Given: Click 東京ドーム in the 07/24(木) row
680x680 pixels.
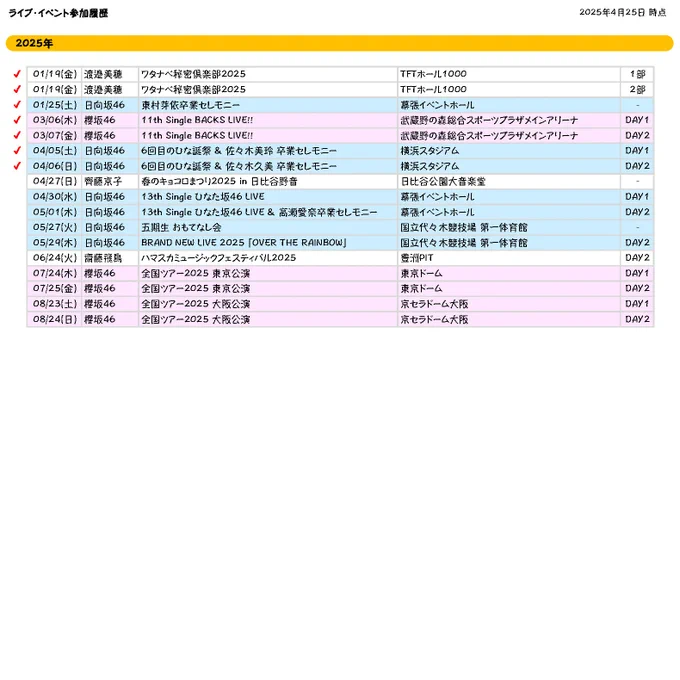Looking at the screenshot, I should click(x=421, y=273).
